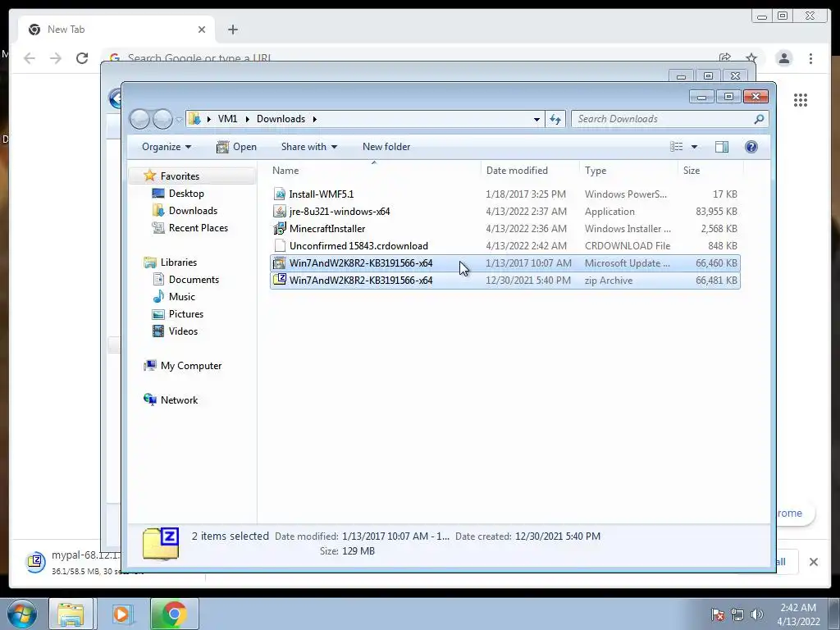Select Downloads in the Favorites list
Image resolution: width=840 pixels, height=630 pixels.
coord(193,211)
